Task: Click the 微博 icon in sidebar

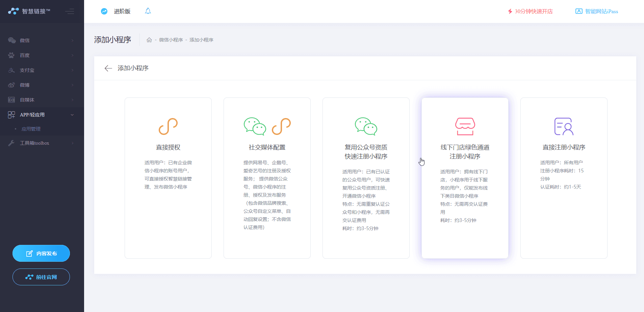Action: point(11,85)
